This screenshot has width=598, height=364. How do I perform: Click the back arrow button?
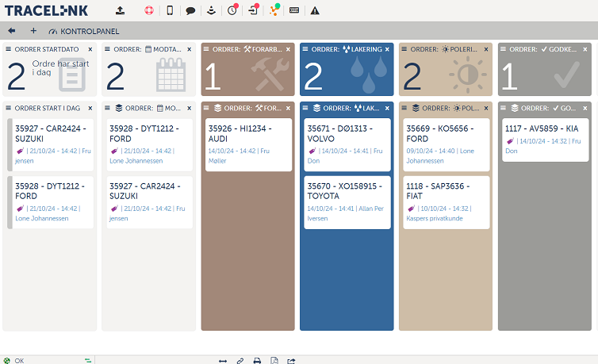[11, 31]
